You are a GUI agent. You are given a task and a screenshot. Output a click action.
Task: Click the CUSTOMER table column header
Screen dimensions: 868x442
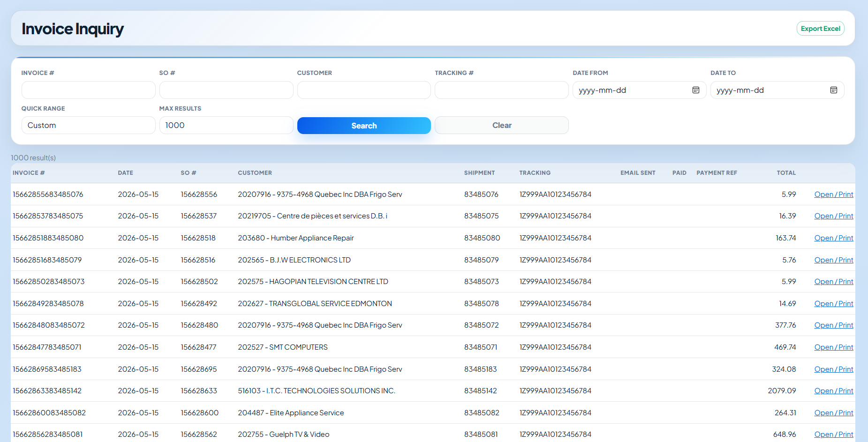pos(255,173)
